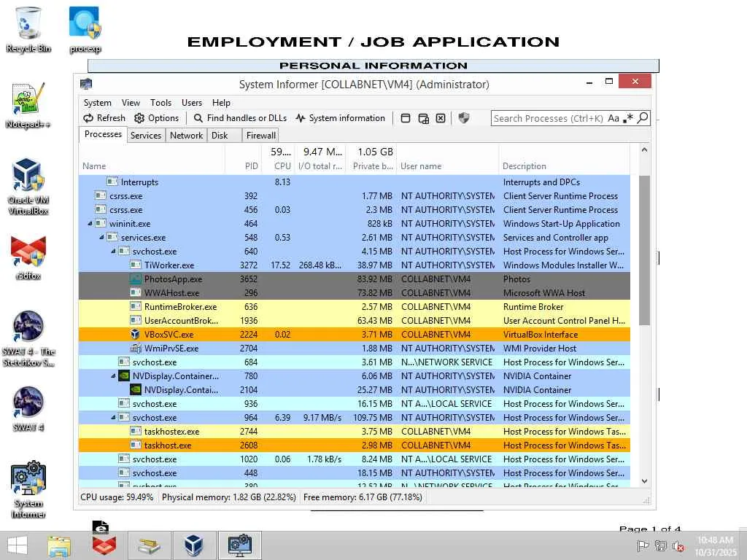Select NVDisplay.Container PID 2104 NVIDIA icon
The width and height of the screenshot is (747, 560).
tap(136, 389)
